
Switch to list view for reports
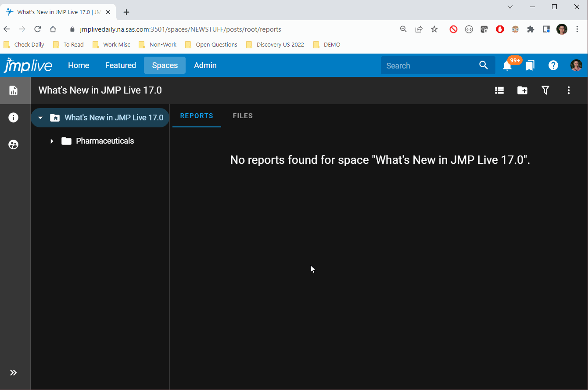pos(499,90)
